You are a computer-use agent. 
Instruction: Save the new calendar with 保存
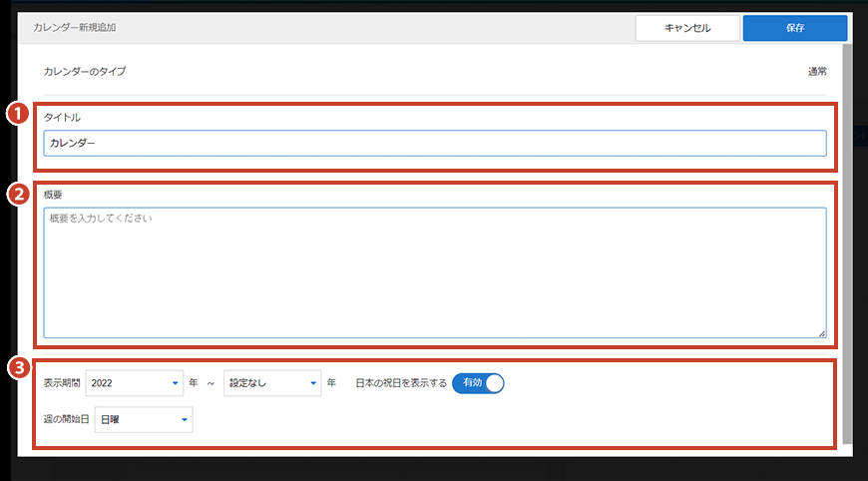tap(794, 28)
